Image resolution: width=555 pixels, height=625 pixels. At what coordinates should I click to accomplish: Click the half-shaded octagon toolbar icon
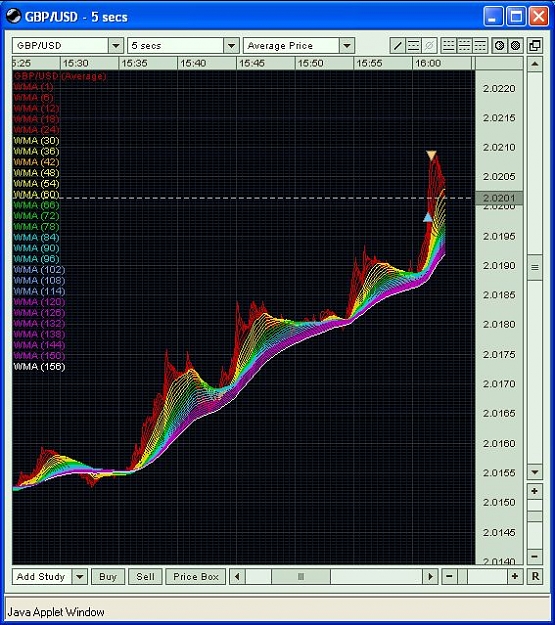[x=499, y=46]
